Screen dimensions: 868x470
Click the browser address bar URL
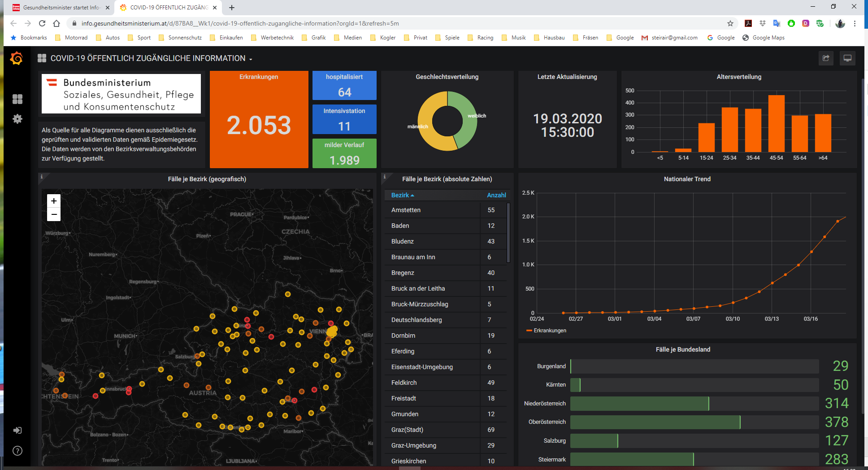point(240,23)
